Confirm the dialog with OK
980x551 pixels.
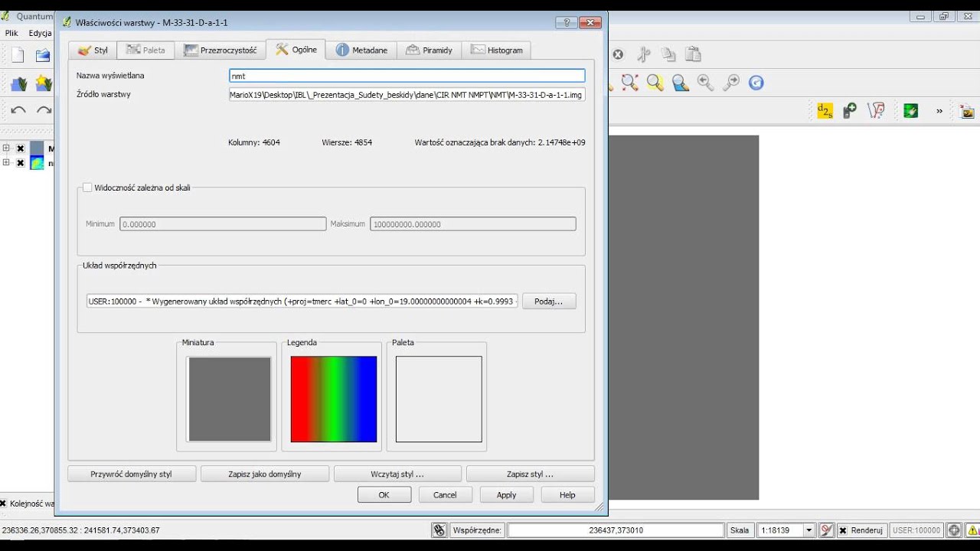384,494
